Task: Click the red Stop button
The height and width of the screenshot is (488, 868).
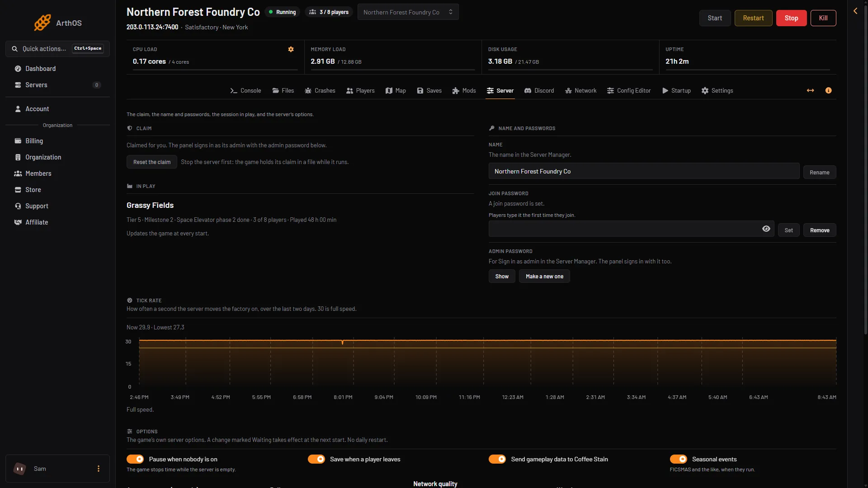Action: tap(791, 18)
